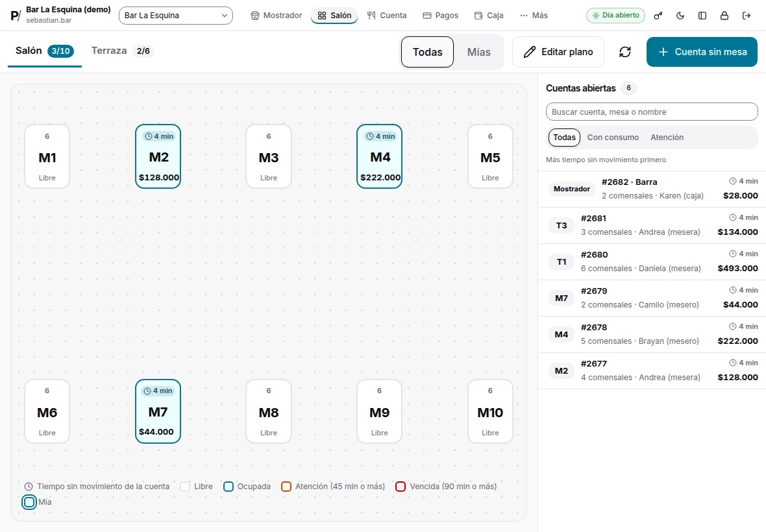Image resolution: width=766 pixels, height=532 pixels.
Task: Open the Caja section
Action: 489,16
